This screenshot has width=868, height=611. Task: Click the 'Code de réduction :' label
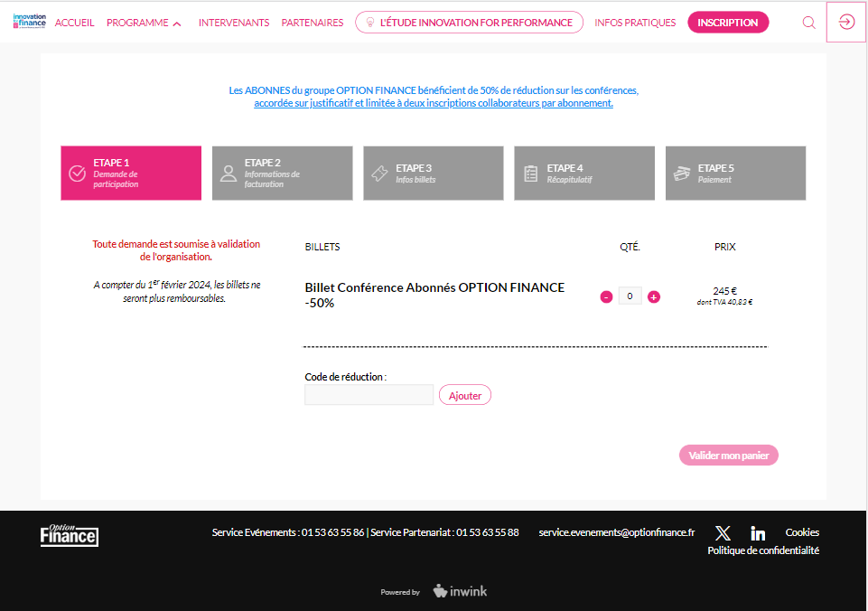coord(345,377)
